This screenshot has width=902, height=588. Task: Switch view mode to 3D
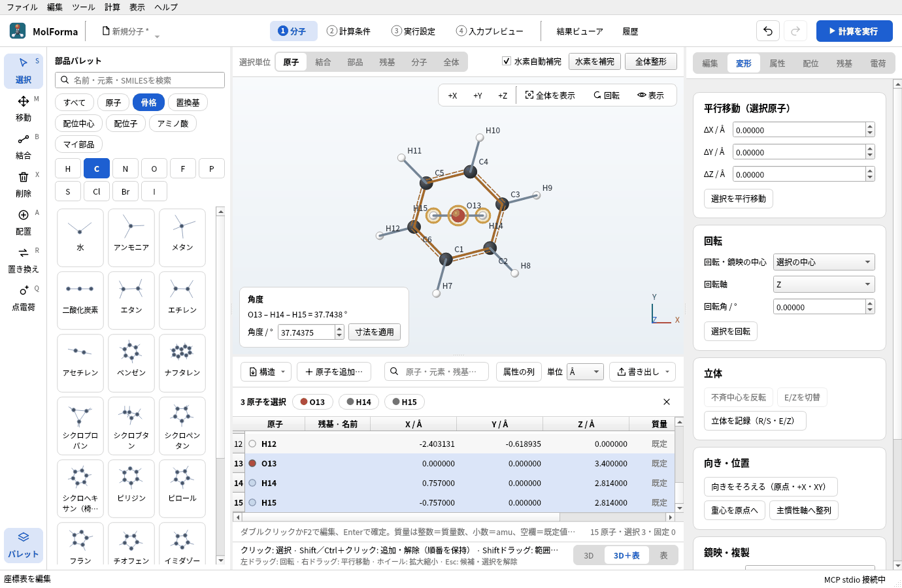pyautogui.click(x=589, y=555)
